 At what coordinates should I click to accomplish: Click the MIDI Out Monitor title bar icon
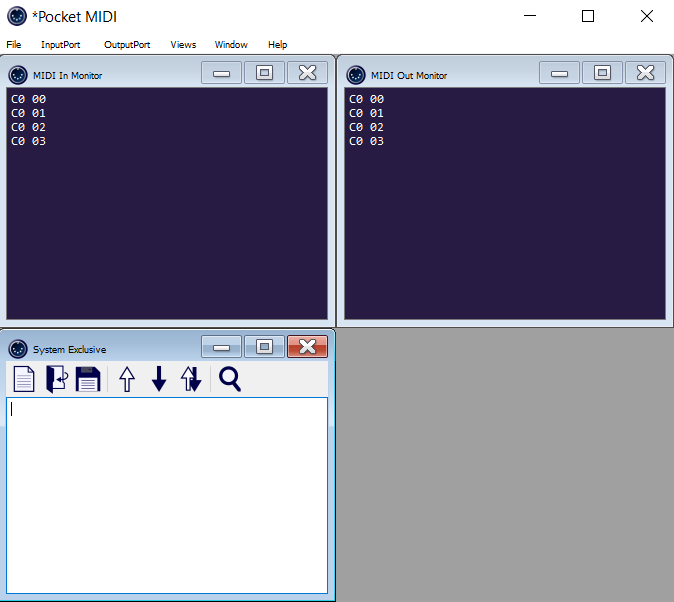[x=356, y=75]
